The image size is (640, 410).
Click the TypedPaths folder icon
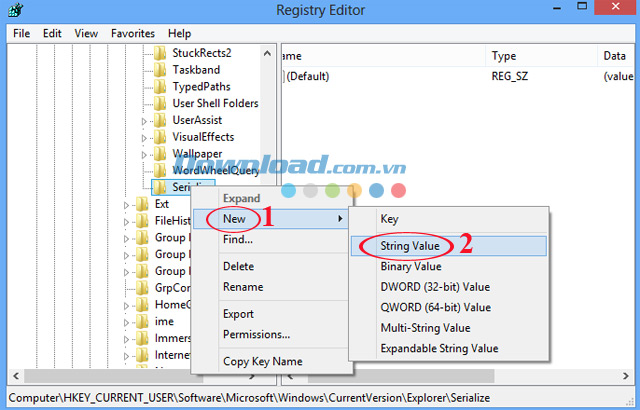pos(160,86)
